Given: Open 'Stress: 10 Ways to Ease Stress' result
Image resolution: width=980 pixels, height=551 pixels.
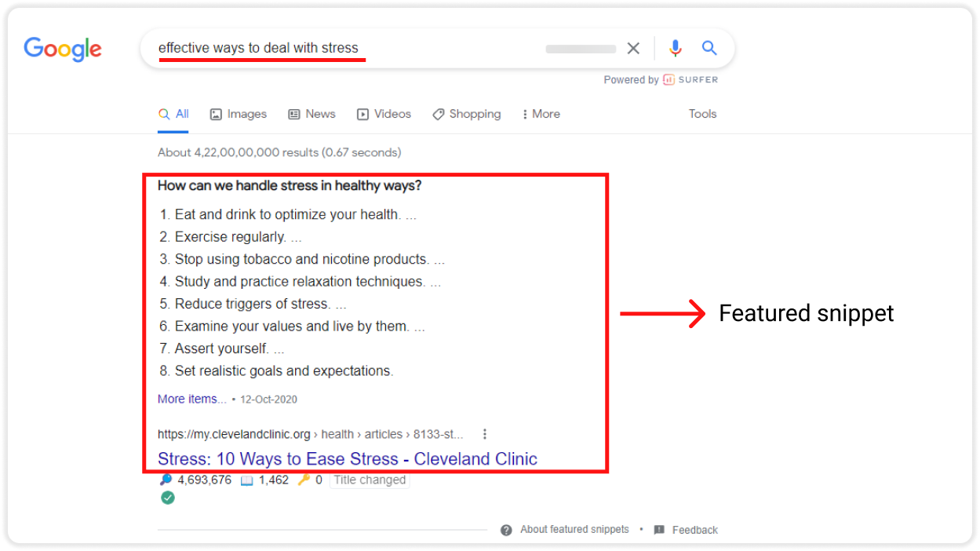Looking at the screenshot, I should [x=348, y=458].
